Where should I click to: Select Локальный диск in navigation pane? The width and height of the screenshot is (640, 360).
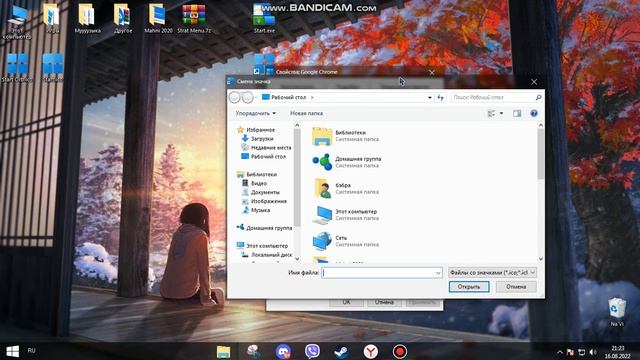(x=267, y=255)
